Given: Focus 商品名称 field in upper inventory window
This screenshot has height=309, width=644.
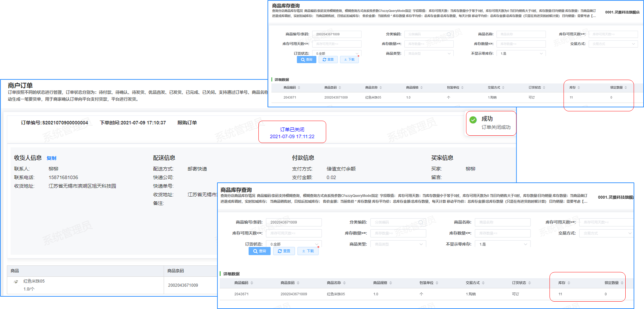Looking at the screenshot, I should point(521,34).
